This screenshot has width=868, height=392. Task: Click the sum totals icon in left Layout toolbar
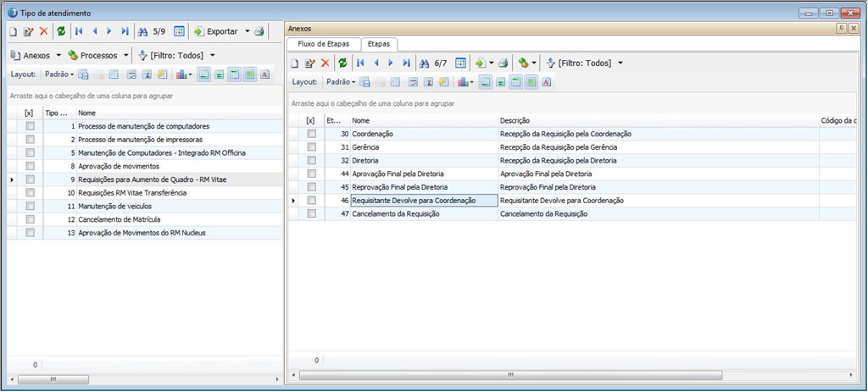(147, 74)
